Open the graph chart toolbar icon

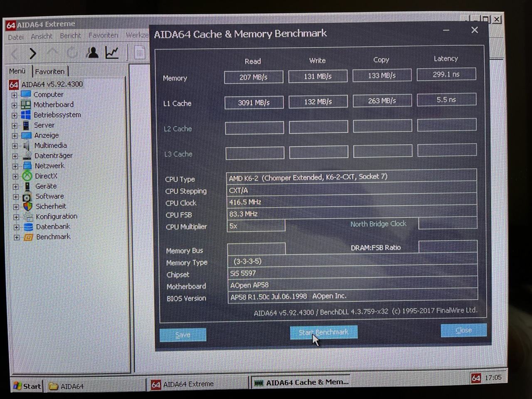pyautogui.click(x=112, y=52)
